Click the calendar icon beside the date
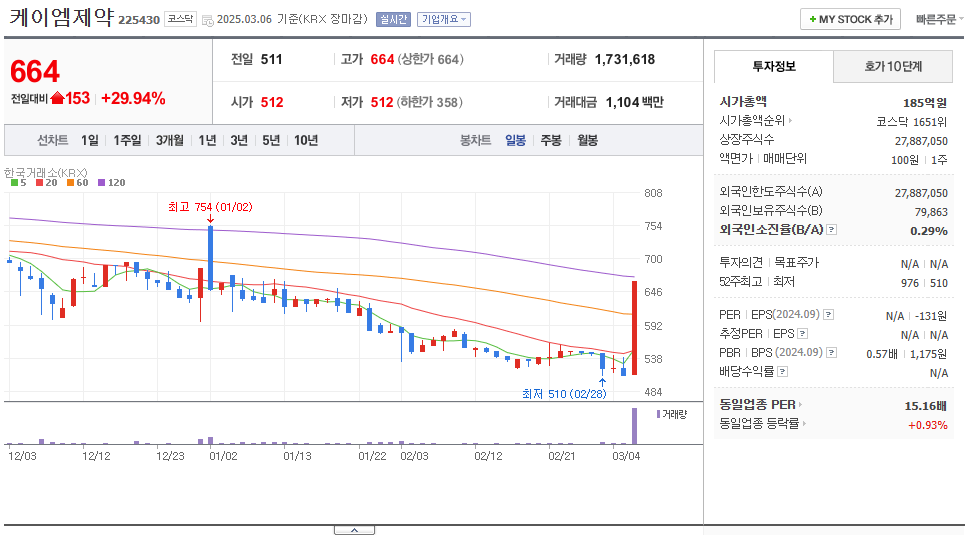 (207, 20)
